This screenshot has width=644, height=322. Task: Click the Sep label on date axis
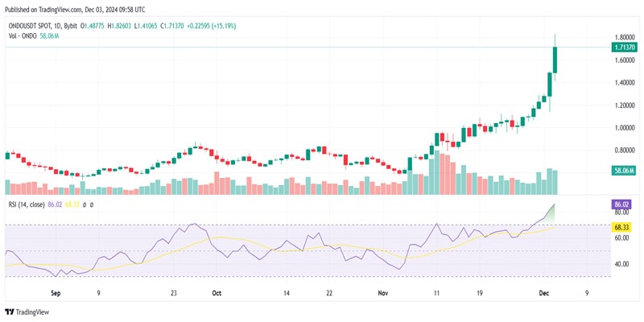pos(56,293)
